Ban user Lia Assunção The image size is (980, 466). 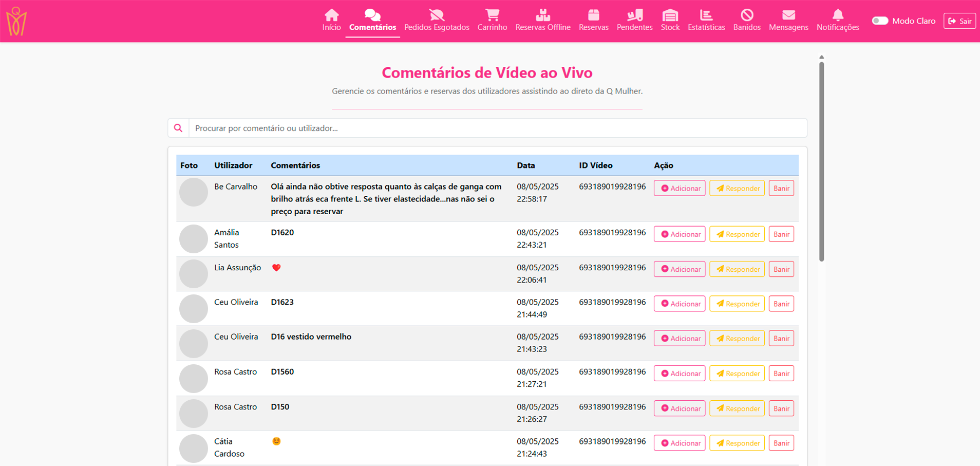(x=781, y=269)
